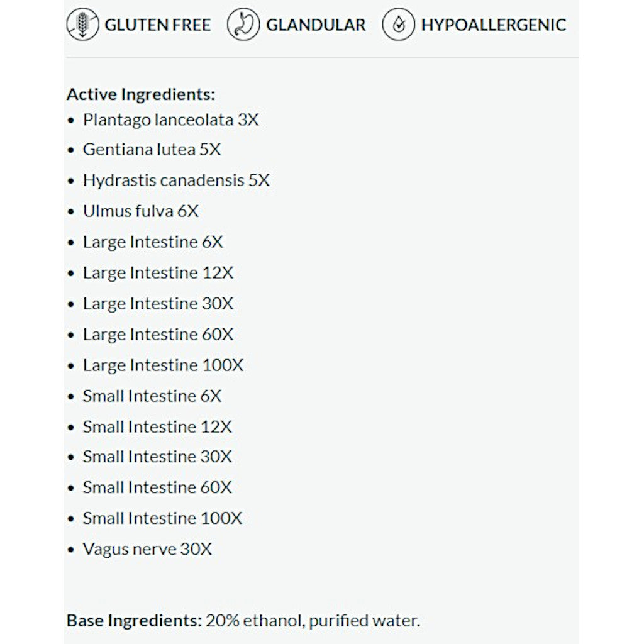
Task: Click Small Intestine 6X entry
Action: pyautogui.click(x=152, y=396)
